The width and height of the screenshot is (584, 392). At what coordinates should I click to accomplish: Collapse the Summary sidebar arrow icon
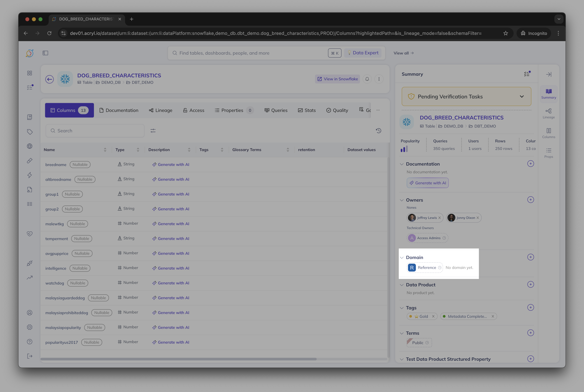point(548,74)
